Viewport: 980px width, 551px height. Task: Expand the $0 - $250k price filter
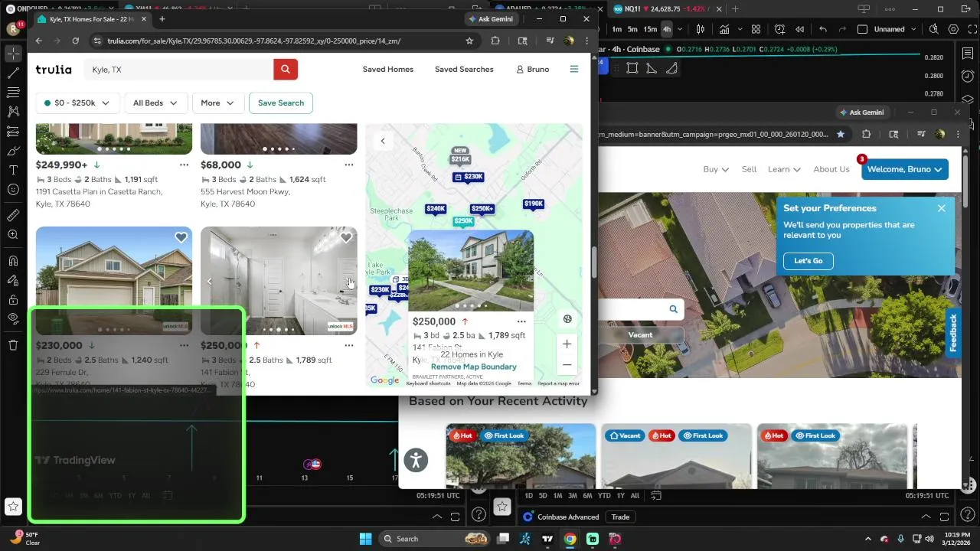coord(77,103)
